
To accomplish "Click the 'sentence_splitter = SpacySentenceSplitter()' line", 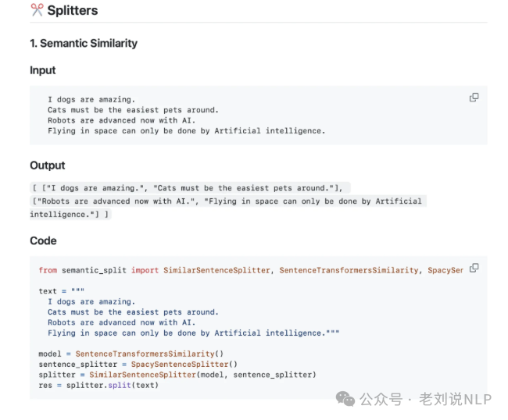I will point(138,364).
